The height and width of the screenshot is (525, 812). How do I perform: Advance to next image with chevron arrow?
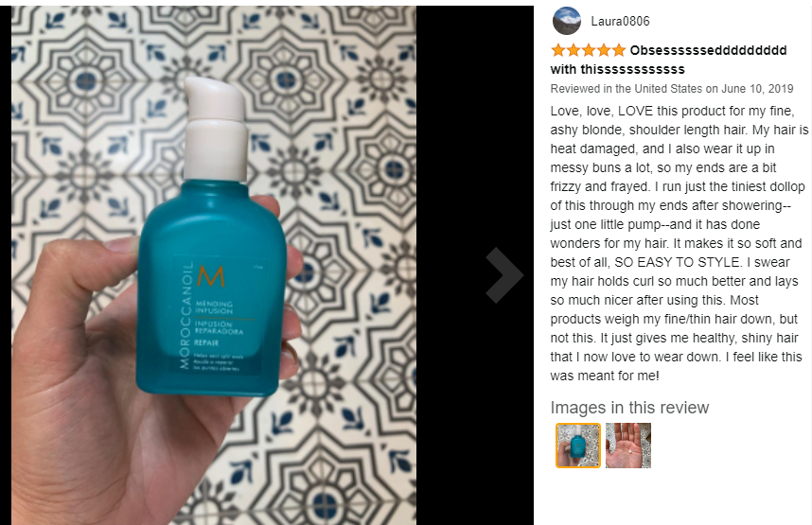(503, 275)
